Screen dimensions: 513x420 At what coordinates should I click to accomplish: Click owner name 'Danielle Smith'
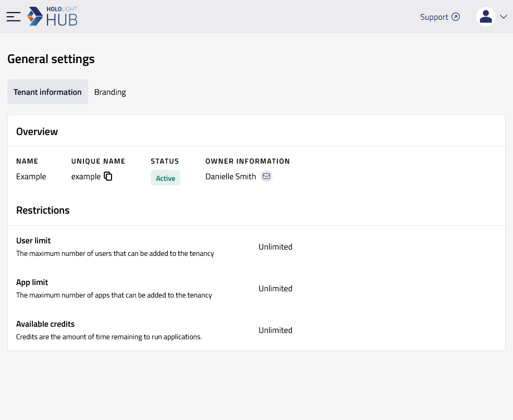click(230, 177)
